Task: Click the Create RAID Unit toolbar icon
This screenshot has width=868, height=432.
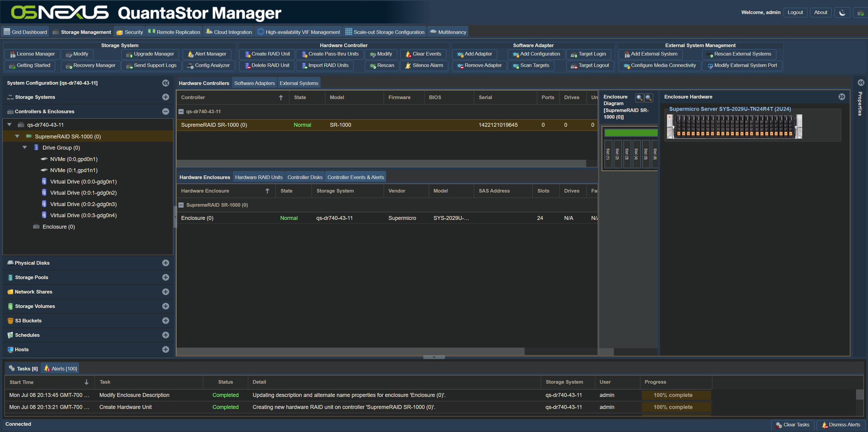Action: pos(248,54)
